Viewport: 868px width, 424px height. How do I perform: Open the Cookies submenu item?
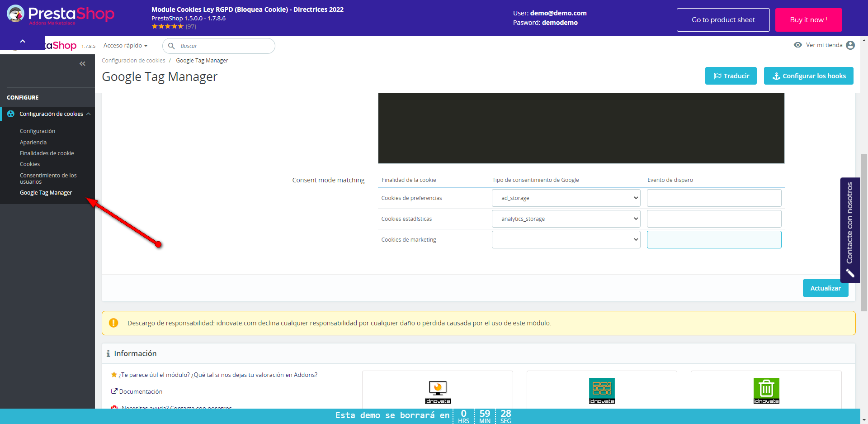(x=30, y=164)
